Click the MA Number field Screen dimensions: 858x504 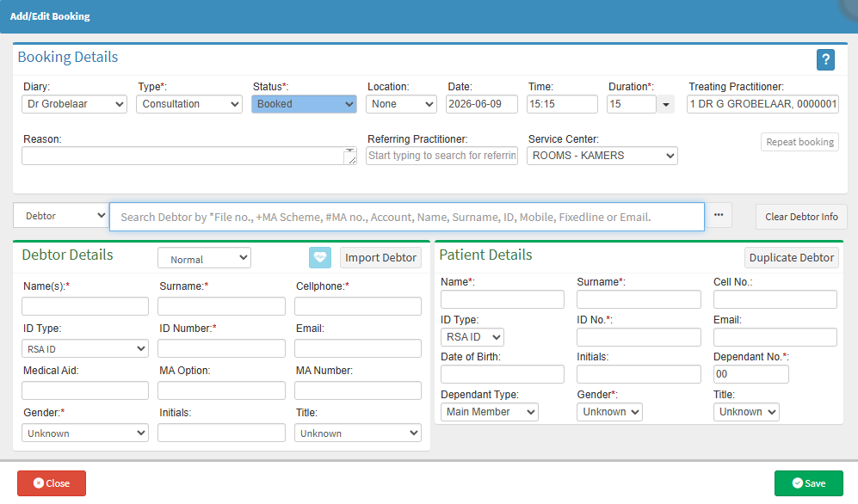(x=358, y=390)
